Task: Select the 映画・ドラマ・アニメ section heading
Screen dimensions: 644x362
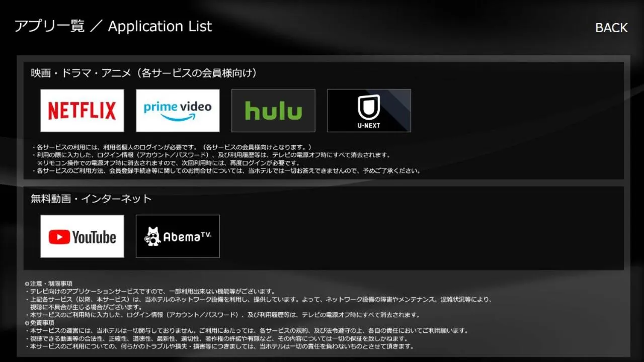Action: tap(144, 73)
